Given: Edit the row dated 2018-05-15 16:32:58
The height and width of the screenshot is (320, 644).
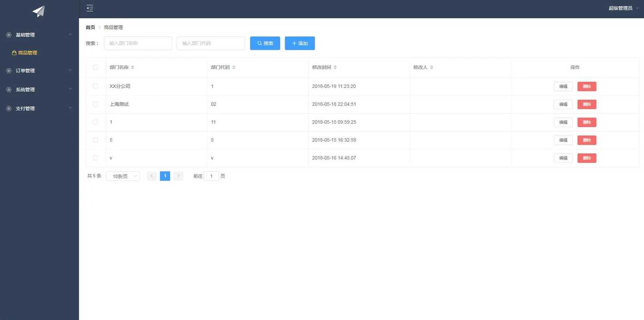Looking at the screenshot, I should click(563, 140).
